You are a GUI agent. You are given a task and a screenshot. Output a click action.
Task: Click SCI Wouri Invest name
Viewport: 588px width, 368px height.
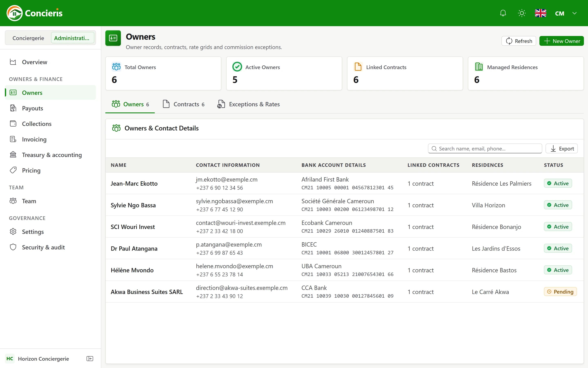133,227
